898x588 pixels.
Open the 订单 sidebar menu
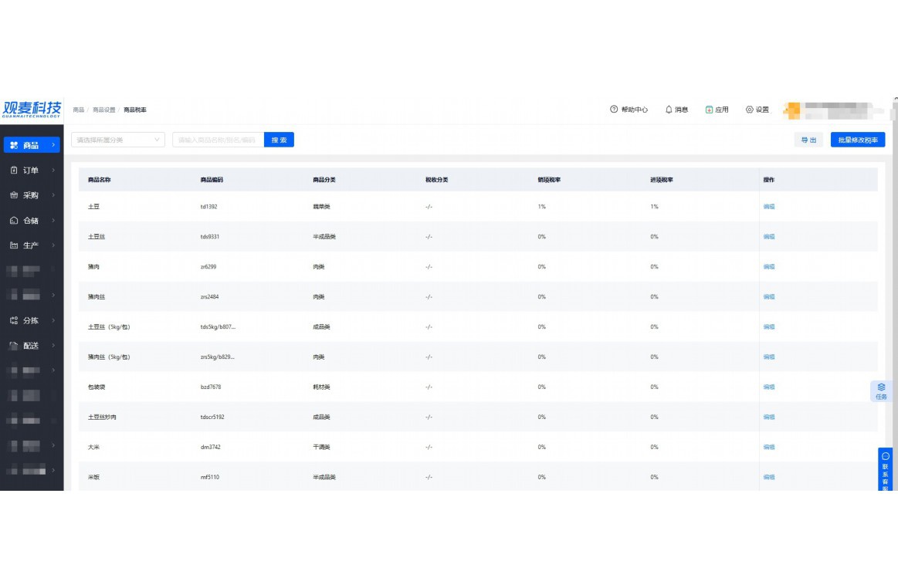[32, 170]
